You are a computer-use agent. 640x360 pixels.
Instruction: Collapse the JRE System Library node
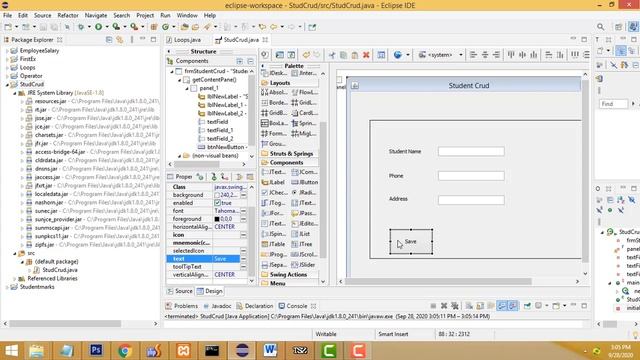click(x=15, y=93)
